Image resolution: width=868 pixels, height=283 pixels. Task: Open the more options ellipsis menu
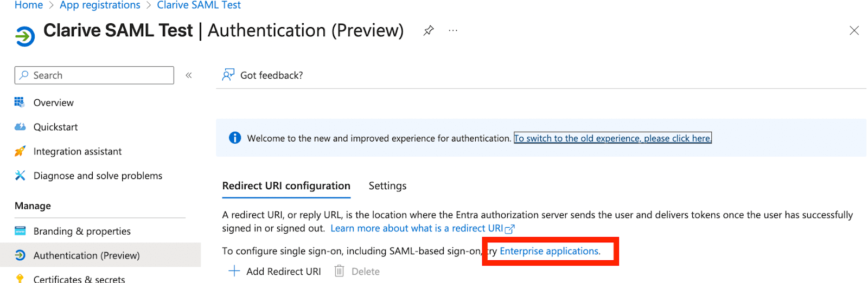coord(453,31)
